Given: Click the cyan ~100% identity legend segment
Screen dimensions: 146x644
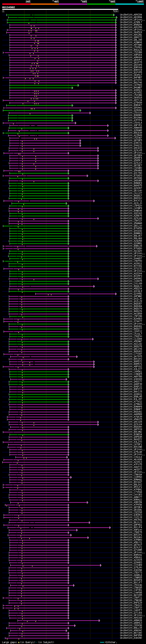Looking at the screenshot, I should (x=130, y=4).
